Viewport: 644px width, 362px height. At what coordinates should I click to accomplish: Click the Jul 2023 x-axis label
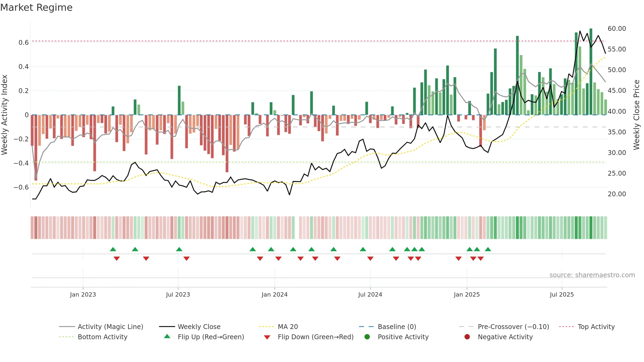pyautogui.click(x=178, y=294)
